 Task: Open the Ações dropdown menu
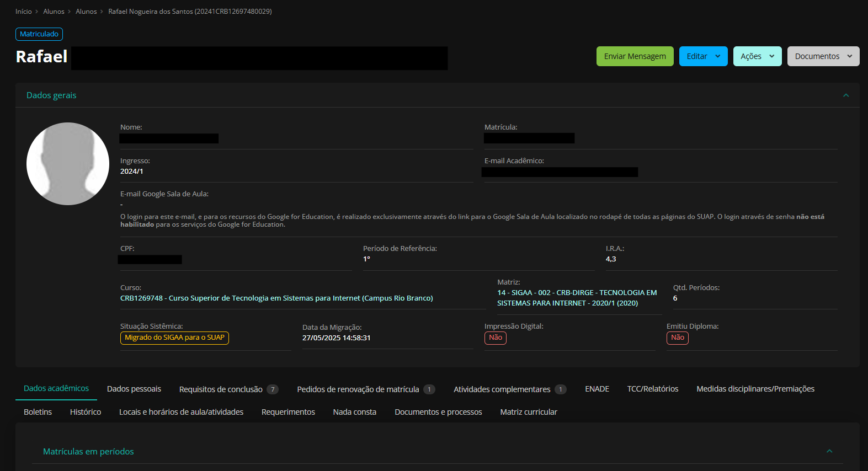click(757, 56)
